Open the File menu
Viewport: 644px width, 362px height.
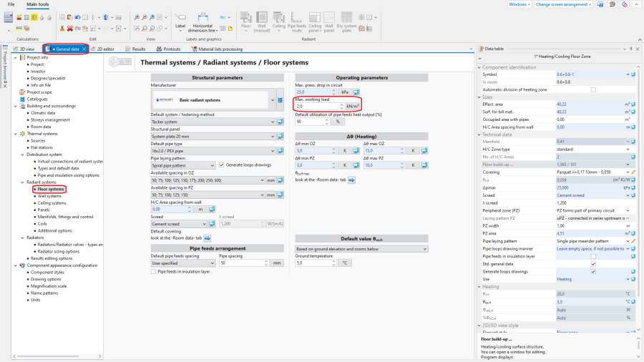coord(11,4)
